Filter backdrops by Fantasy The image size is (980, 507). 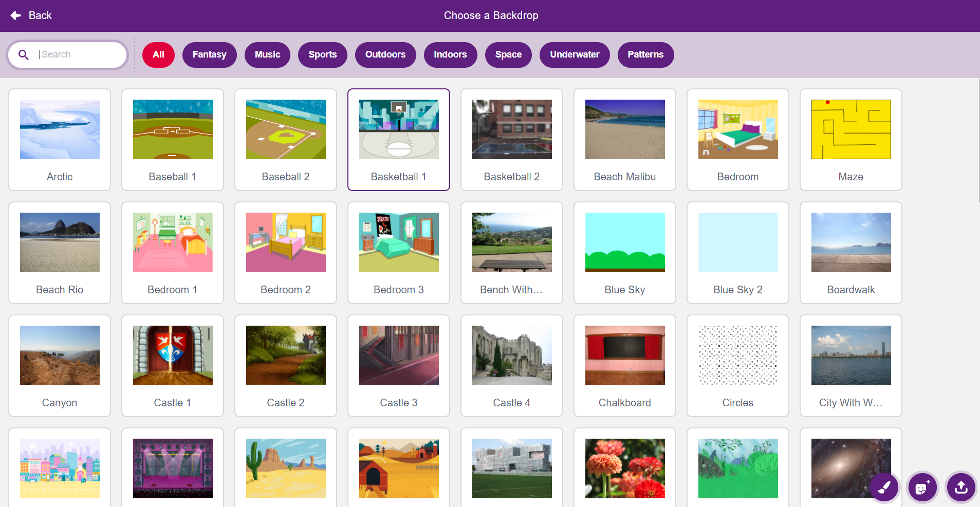209,54
